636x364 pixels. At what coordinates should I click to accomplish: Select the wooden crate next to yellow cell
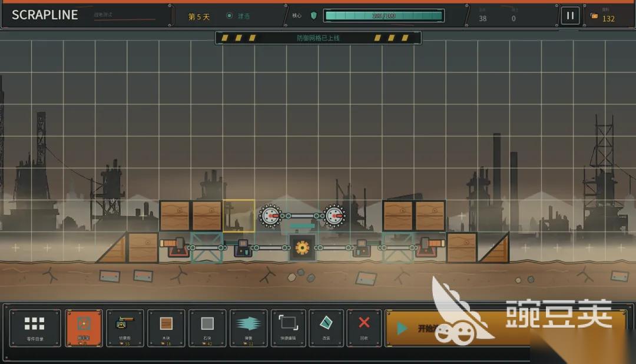pos(207,216)
